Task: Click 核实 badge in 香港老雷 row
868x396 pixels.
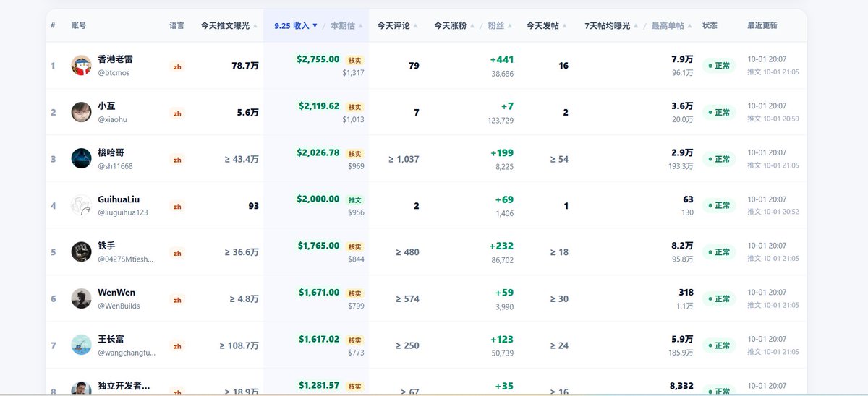Action: click(x=354, y=61)
